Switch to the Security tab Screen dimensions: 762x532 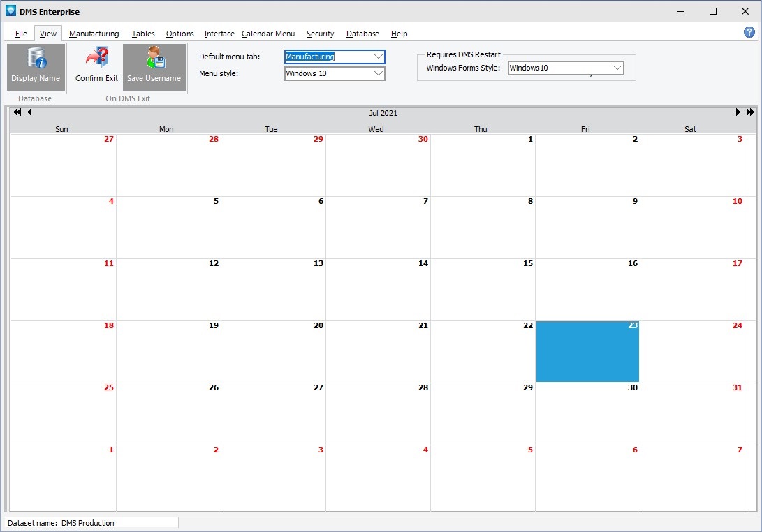click(x=320, y=34)
